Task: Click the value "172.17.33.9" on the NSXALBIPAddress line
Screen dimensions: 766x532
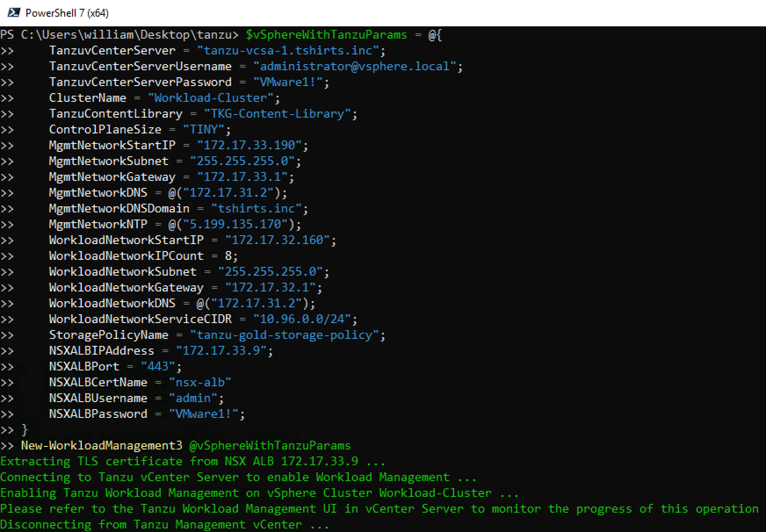Action: point(221,351)
